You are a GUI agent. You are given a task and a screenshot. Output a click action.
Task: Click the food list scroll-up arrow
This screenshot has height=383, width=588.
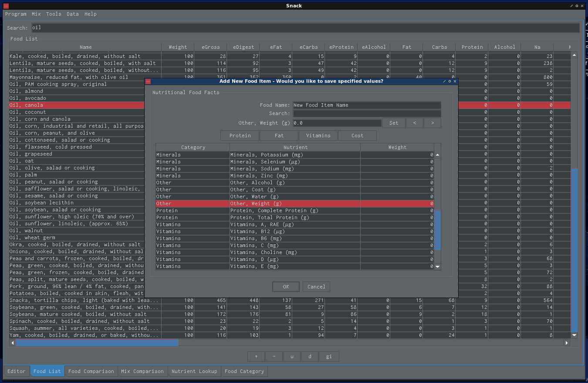pos(574,55)
